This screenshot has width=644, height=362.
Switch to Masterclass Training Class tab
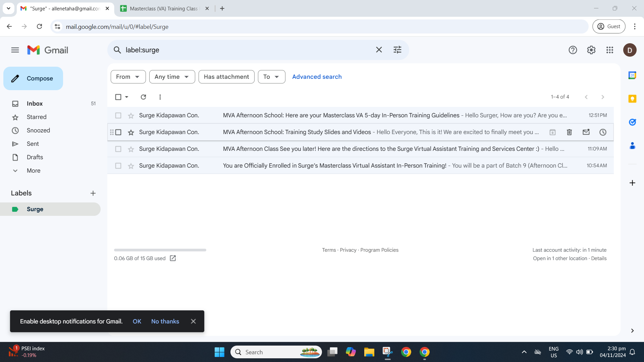pos(164,8)
